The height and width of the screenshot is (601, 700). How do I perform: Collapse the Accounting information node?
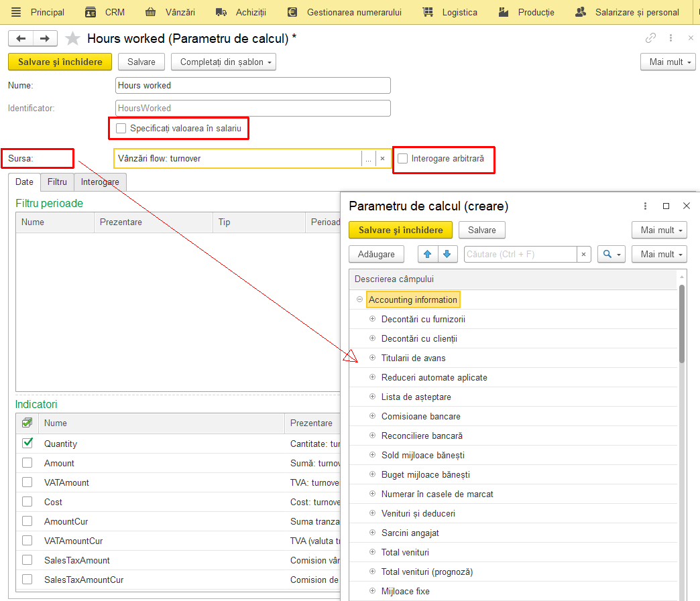coord(359,299)
